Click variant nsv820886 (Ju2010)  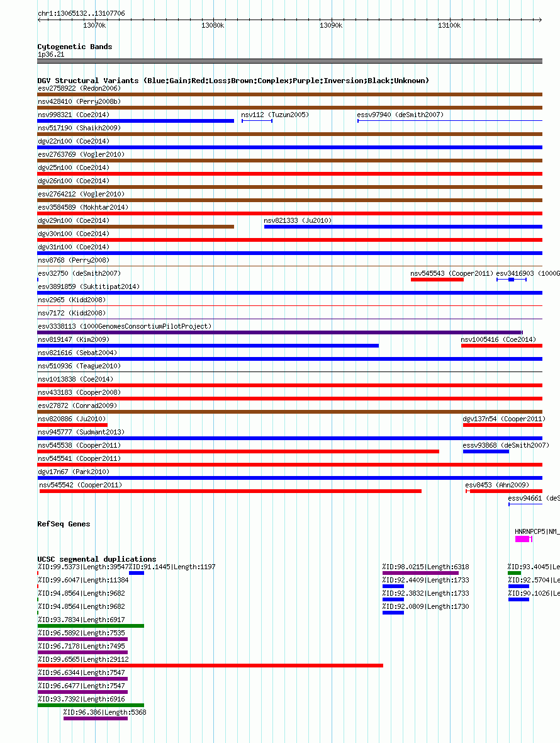tap(72, 420)
